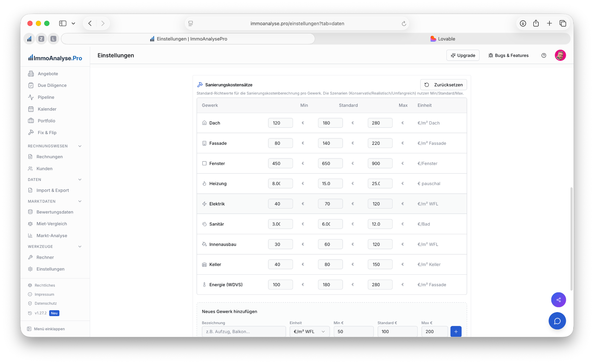Collapse the WERKZEUGE section chevron
594x364 pixels.
click(x=80, y=247)
